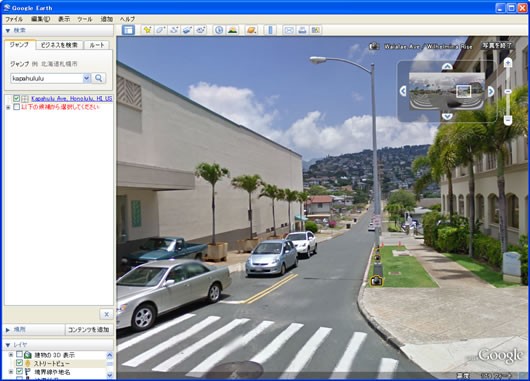Click the street view camera marker on the sidewalk
This screenshot has height=381, width=530.
(x=376, y=280)
